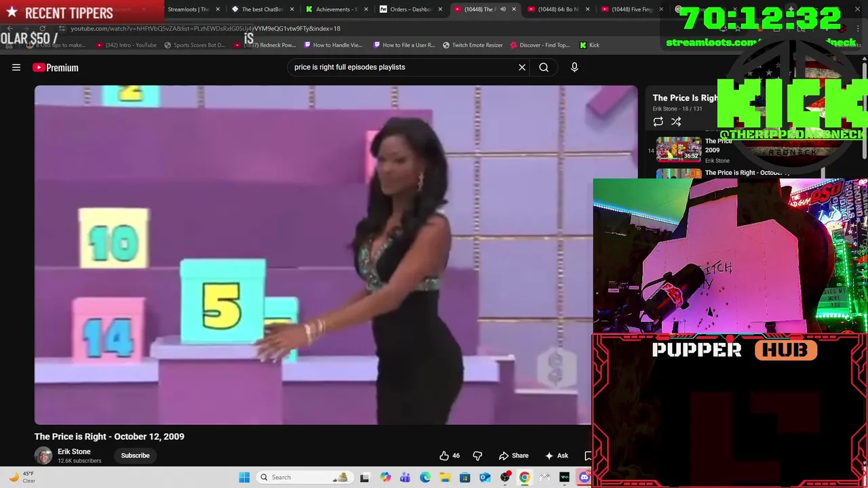Open weather widget showing 45°F

click(x=22, y=477)
